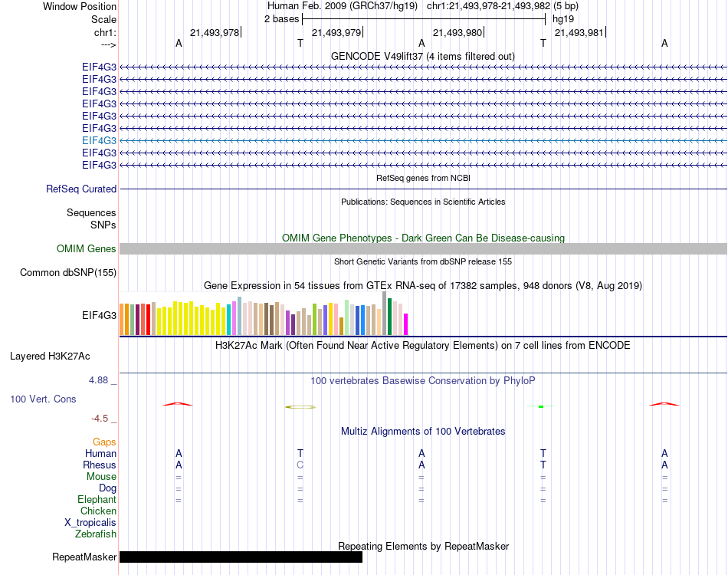Select the X_tropicalis alignment row label
Image resolution: width=728 pixels, height=575 pixels.
tap(90, 523)
